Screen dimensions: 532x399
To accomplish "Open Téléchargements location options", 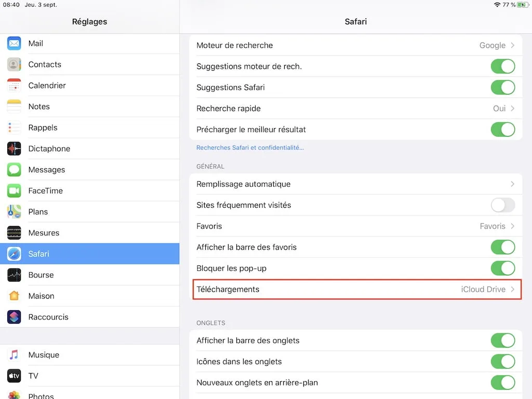I will click(x=356, y=289).
